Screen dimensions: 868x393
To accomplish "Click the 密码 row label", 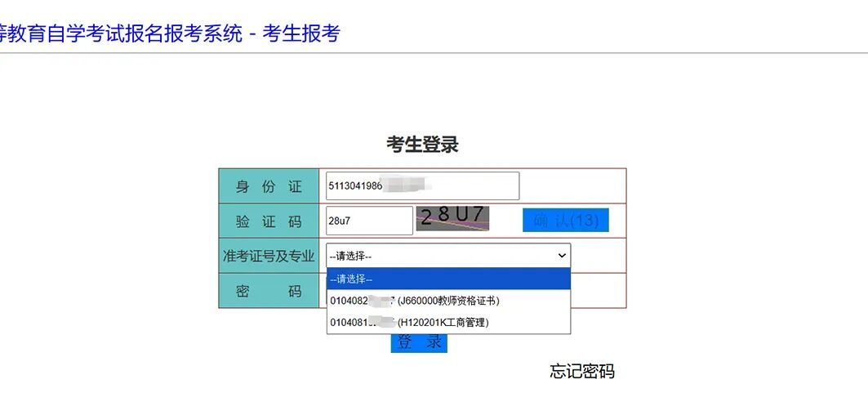I will [x=269, y=291].
